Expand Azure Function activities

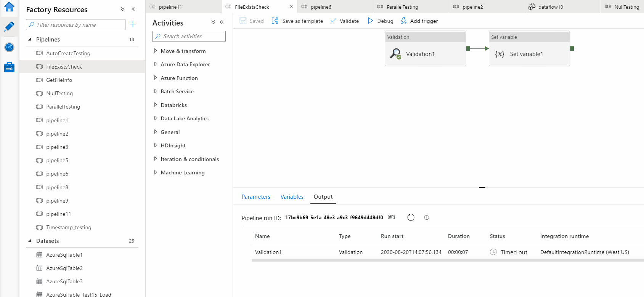point(155,78)
